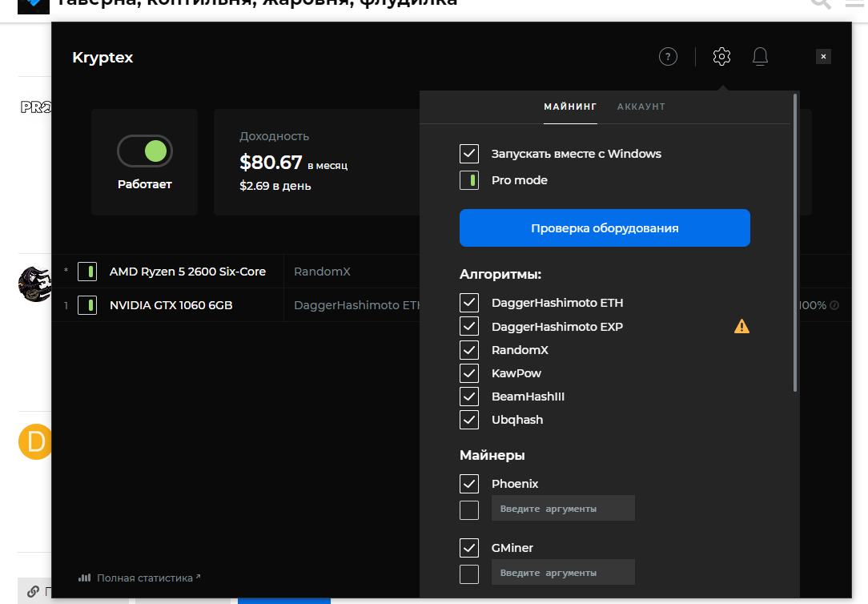Click the orange D user avatar
Viewport: 868px width, 604px height.
[35, 442]
